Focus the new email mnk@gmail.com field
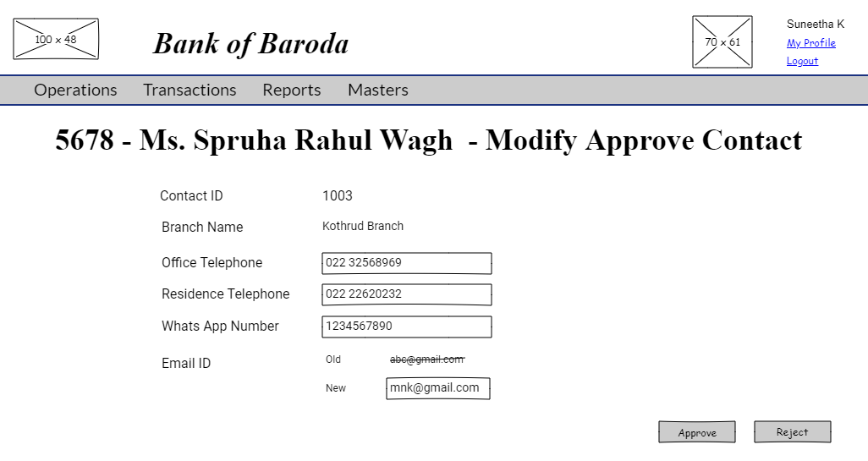Screen dimensions: 868x461 click(x=437, y=388)
